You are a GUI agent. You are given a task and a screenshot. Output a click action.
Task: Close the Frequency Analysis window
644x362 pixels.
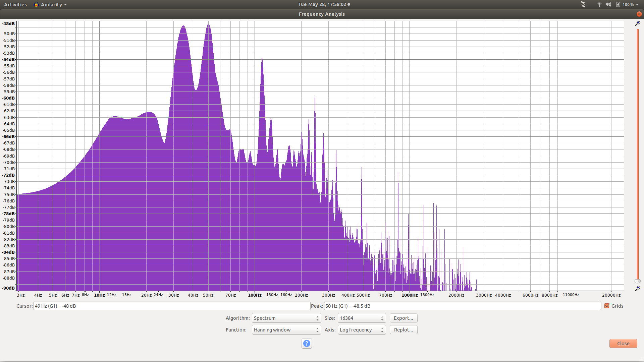[639, 14]
